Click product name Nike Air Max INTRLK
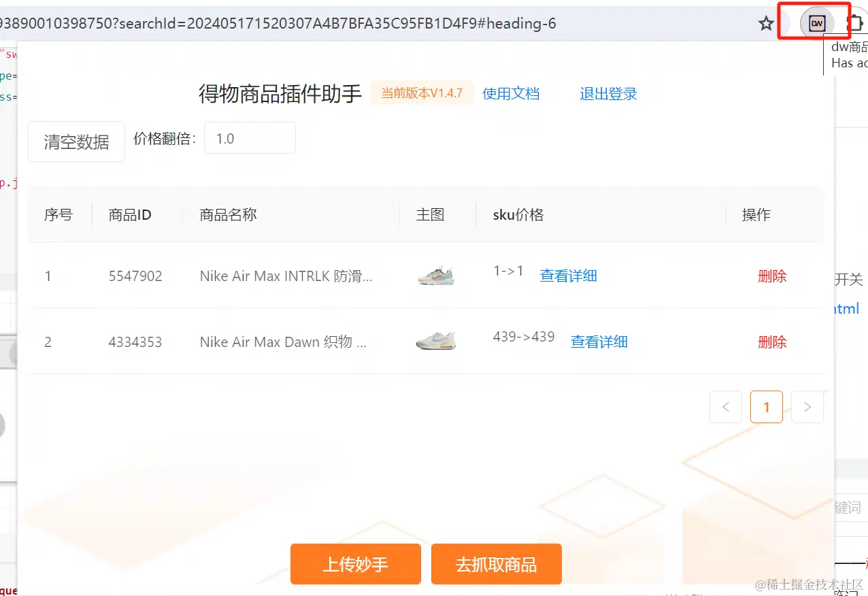 click(x=286, y=276)
